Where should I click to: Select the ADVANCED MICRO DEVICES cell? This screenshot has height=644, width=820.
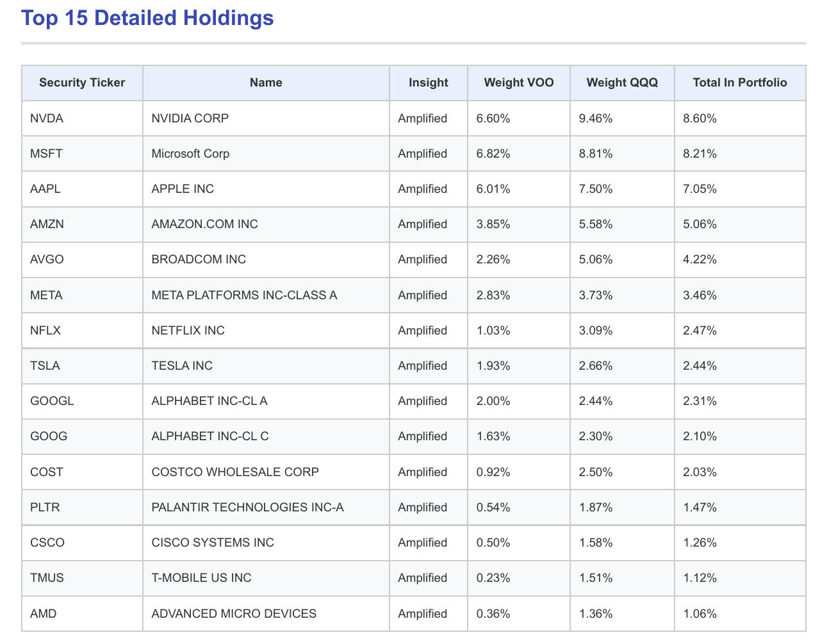(234, 614)
